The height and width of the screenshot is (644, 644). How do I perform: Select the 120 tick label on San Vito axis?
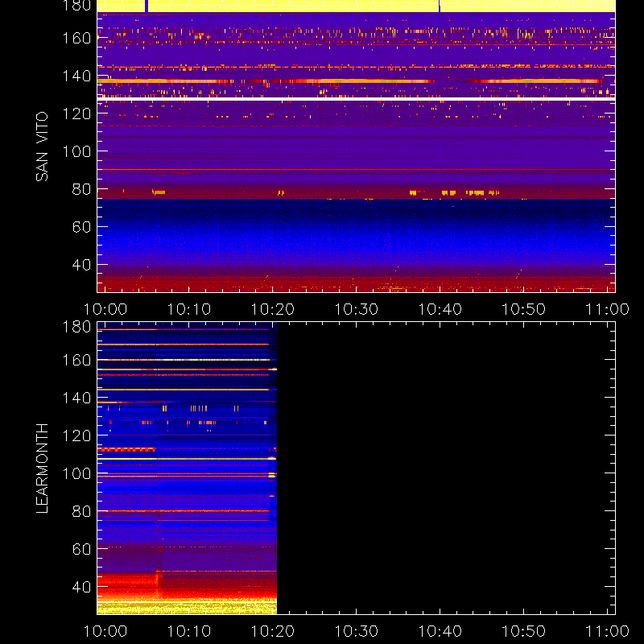click(x=76, y=114)
